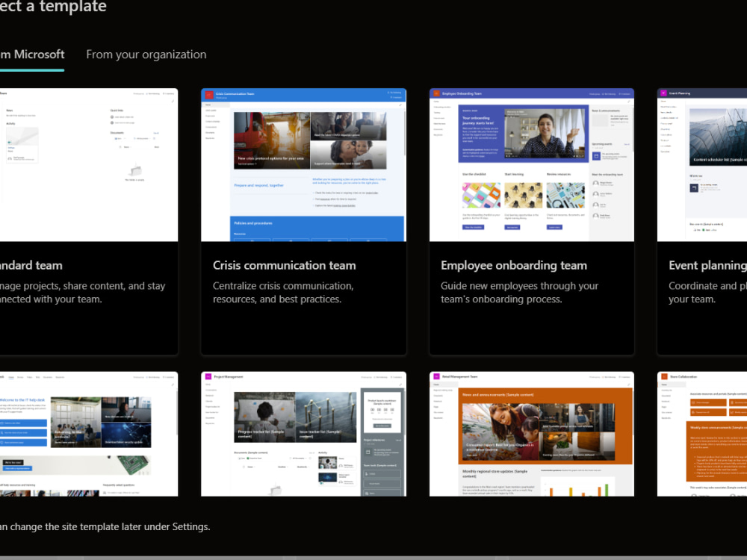Choose the Retail Management Team template
This screenshot has width=747, height=560.
532,433
